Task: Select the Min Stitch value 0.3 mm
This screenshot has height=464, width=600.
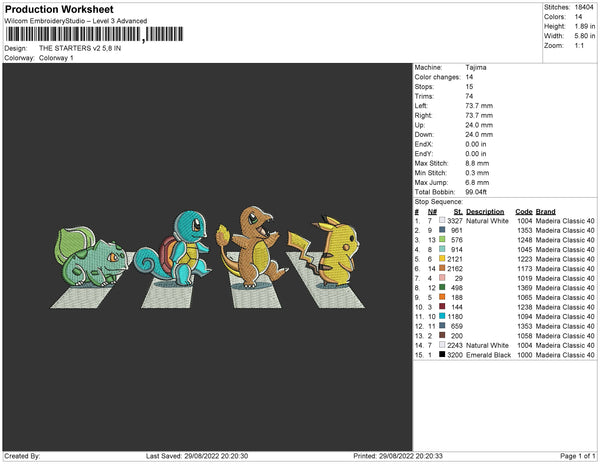Action: coord(477,173)
